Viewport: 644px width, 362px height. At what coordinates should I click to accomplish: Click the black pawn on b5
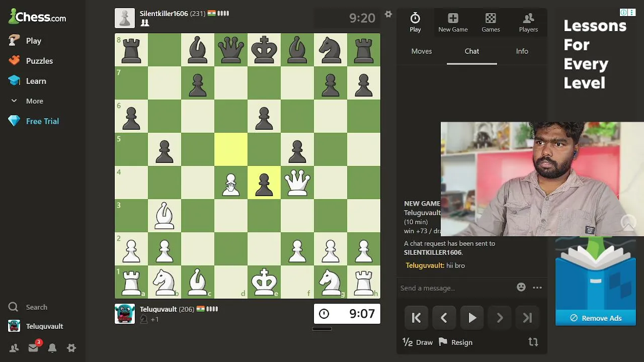click(165, 149)
